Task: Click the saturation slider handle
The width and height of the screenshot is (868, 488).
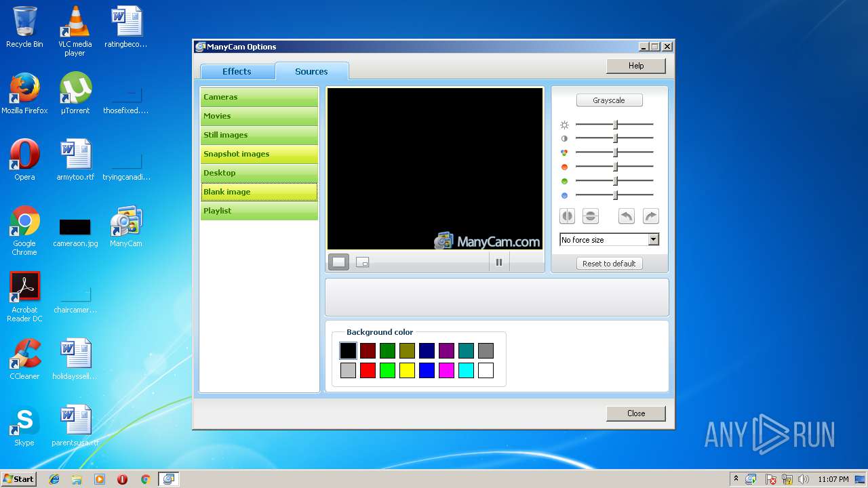Action: [x=616, y=152]
